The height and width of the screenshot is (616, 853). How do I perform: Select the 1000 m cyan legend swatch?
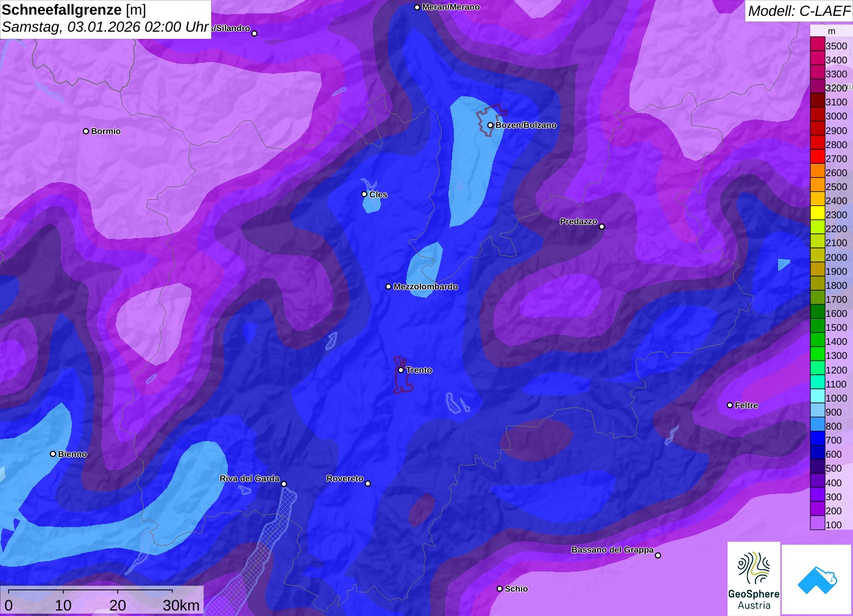(x=817, y=396)
